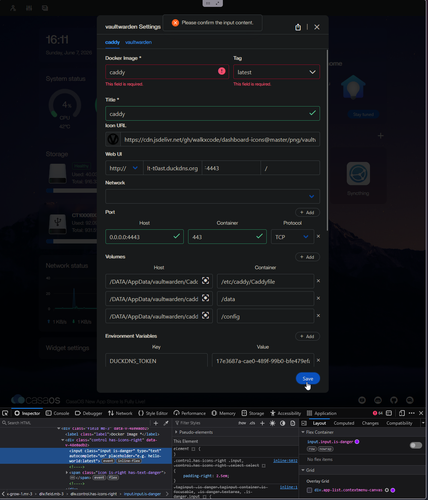Open the Style Editor devtools tab

click(x=153, y=413)
